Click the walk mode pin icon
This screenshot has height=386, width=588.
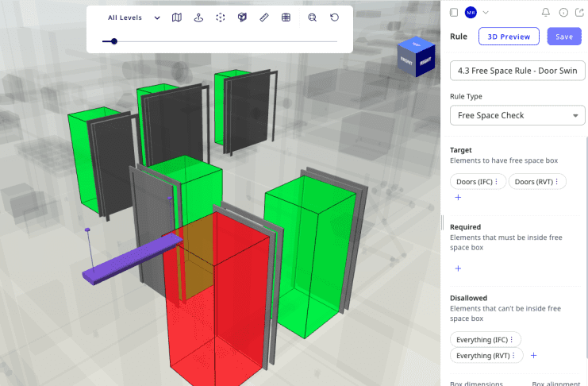[x=198, y=17]
